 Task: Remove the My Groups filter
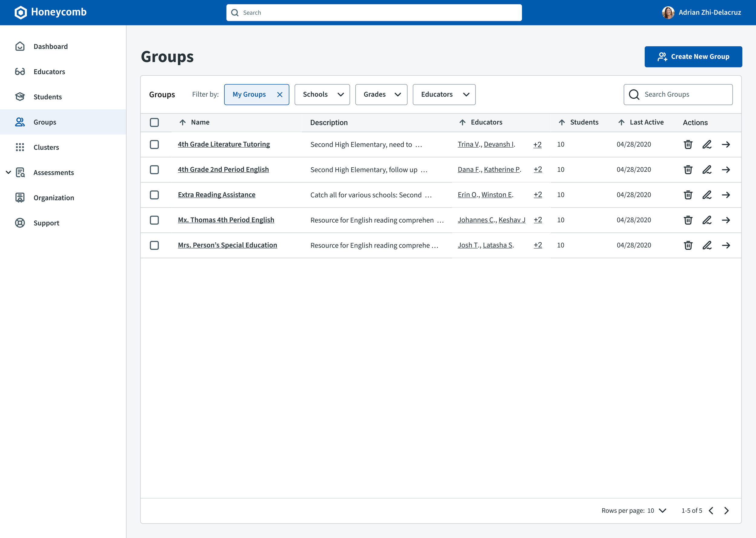point(280,95)
